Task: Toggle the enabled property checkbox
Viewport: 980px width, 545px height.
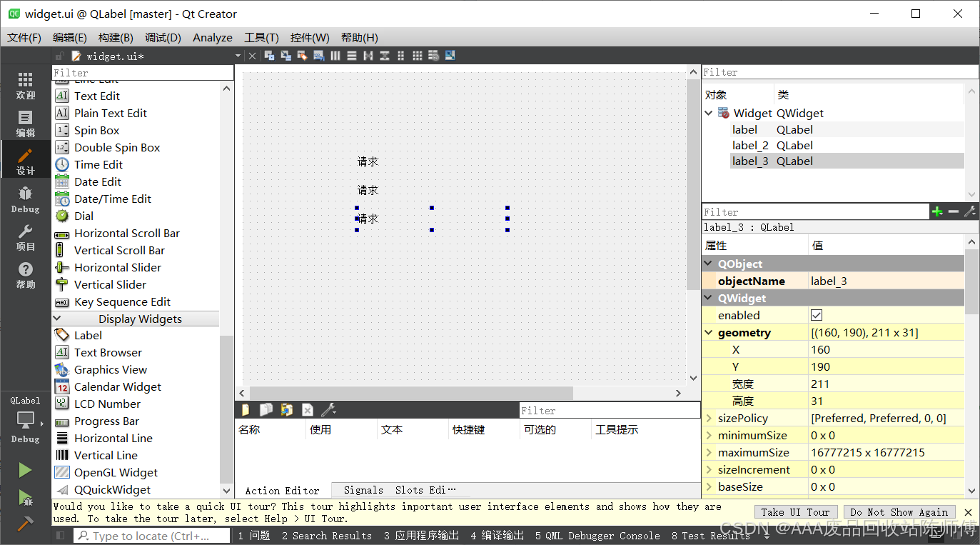Action: point(817,315)
